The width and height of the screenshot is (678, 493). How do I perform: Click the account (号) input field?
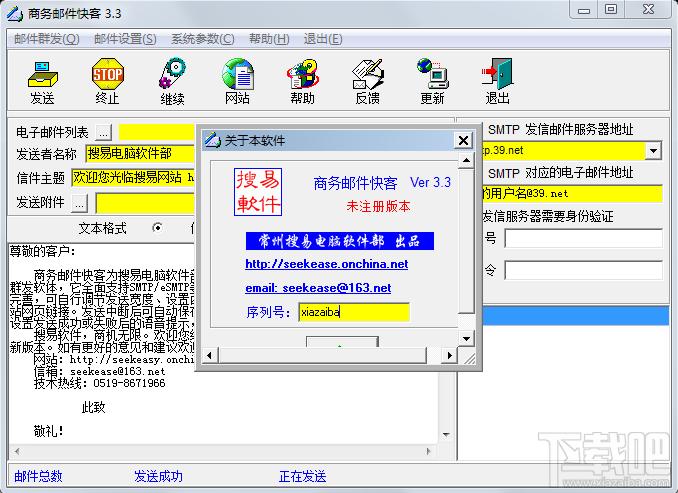(x=583, y=238)
